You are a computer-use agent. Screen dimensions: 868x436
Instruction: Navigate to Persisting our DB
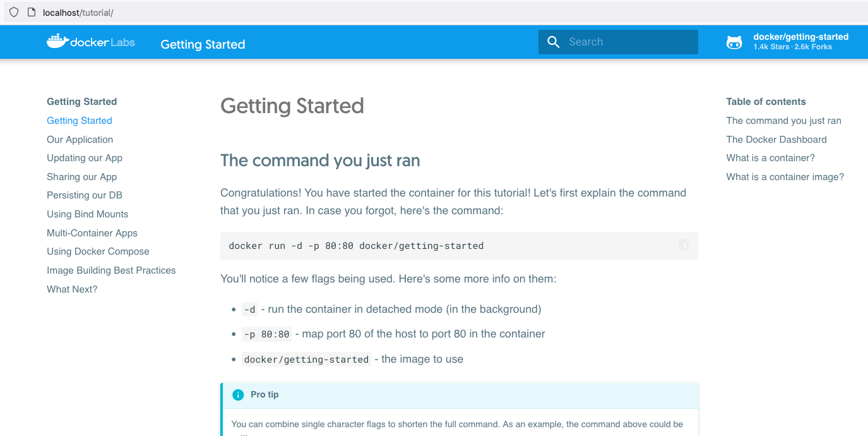pos(85,195)
